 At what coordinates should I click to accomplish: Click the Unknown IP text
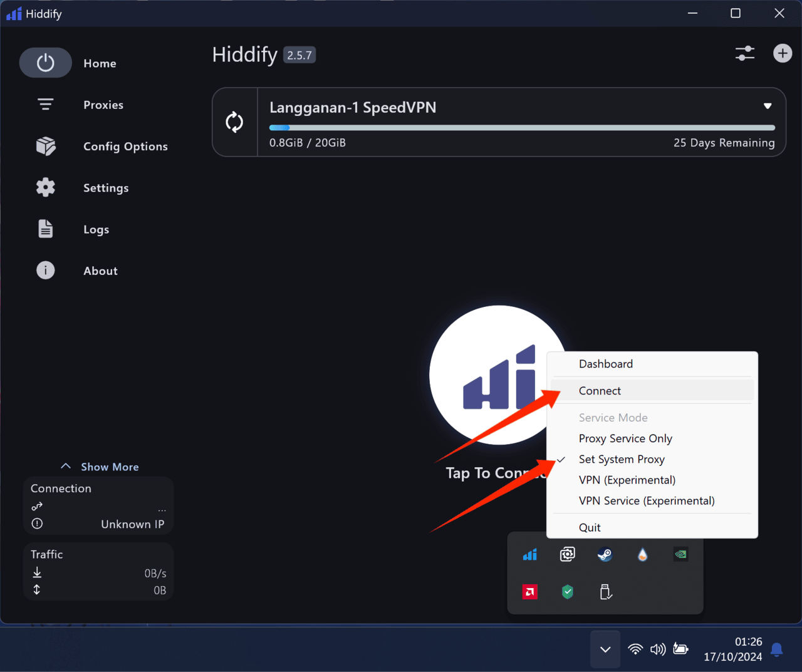coord(133,524)
